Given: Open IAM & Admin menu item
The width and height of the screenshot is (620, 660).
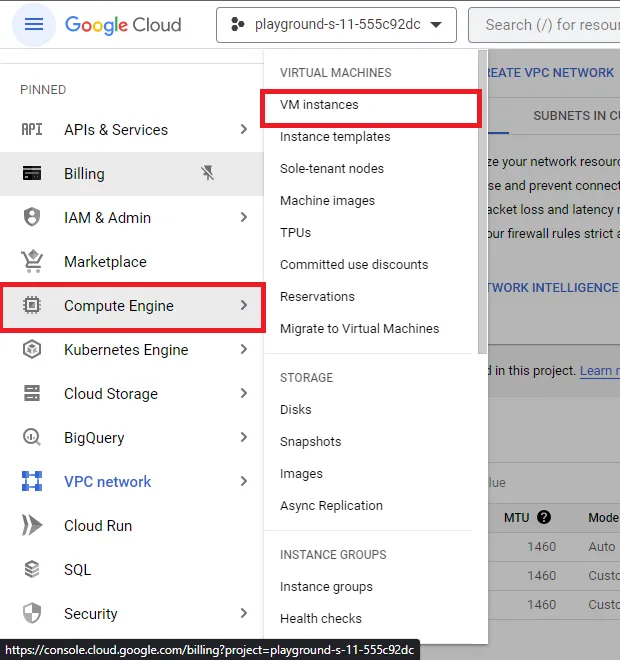Looking at the screenshot, I should [132, 218].
